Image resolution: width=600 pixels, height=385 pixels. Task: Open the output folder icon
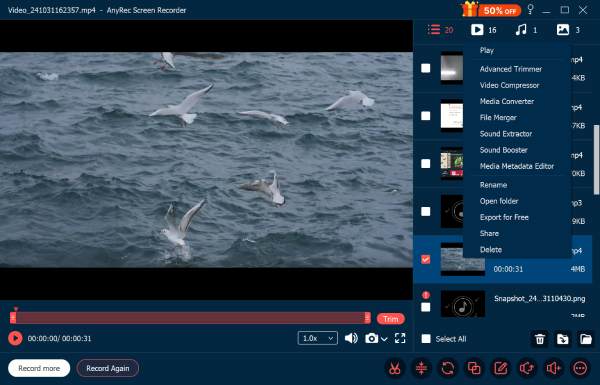click(x=585, y=339)
